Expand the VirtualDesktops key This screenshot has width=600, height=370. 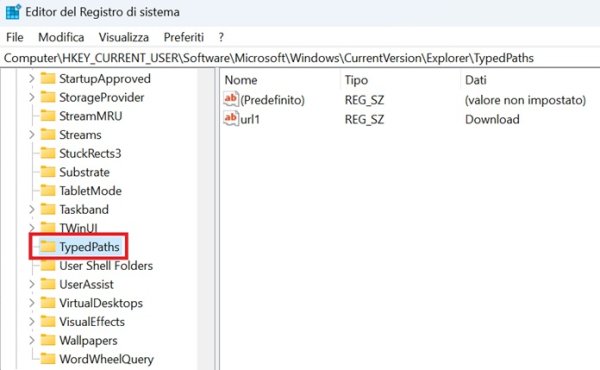(32, 303)
